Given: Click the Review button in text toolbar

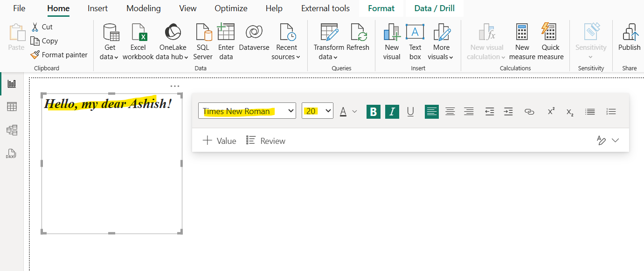Looking at the screenshot, I should pyautogui.click(x=265, y=140).
